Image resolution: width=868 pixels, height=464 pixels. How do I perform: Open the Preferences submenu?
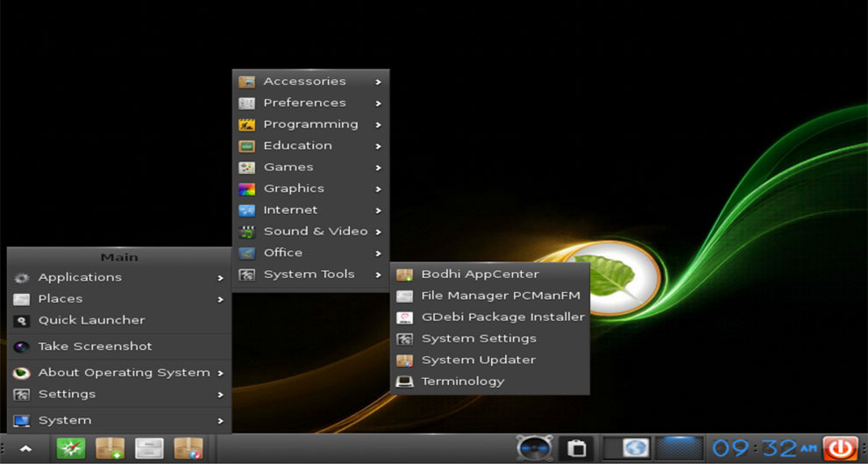310,103
